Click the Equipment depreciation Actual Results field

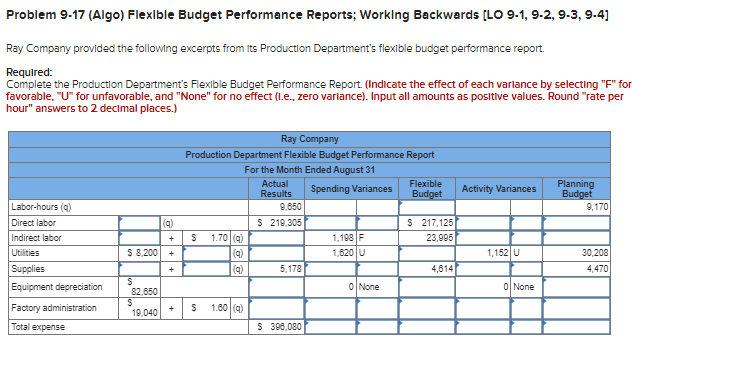276,287
